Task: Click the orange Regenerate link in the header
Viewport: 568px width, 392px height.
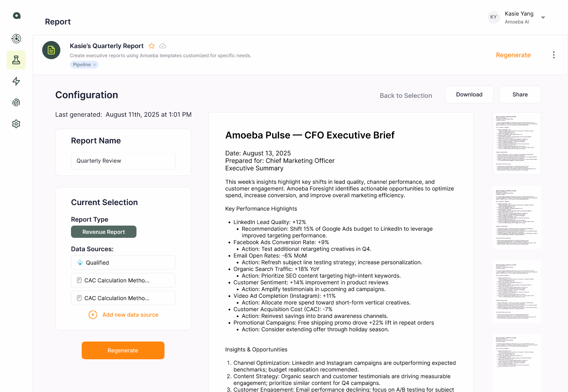Action: pos(513,55)
